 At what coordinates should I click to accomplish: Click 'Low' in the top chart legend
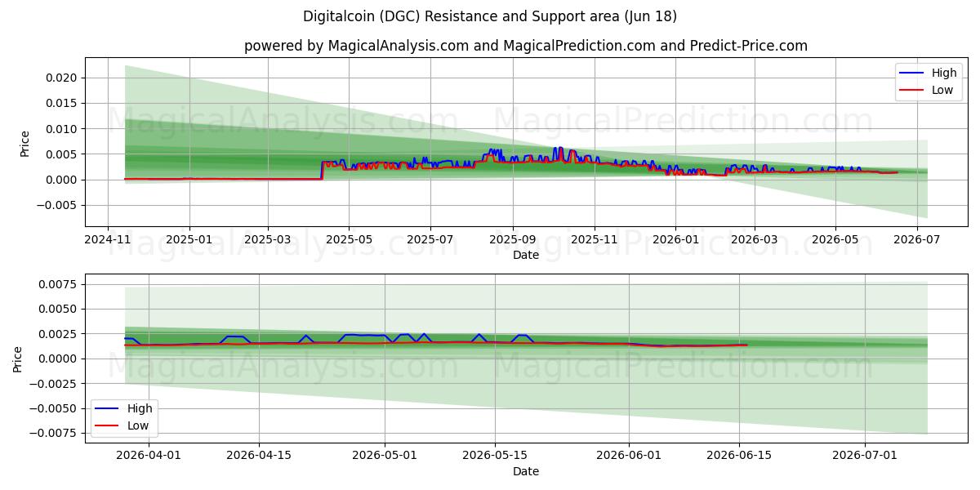[942, 90]
